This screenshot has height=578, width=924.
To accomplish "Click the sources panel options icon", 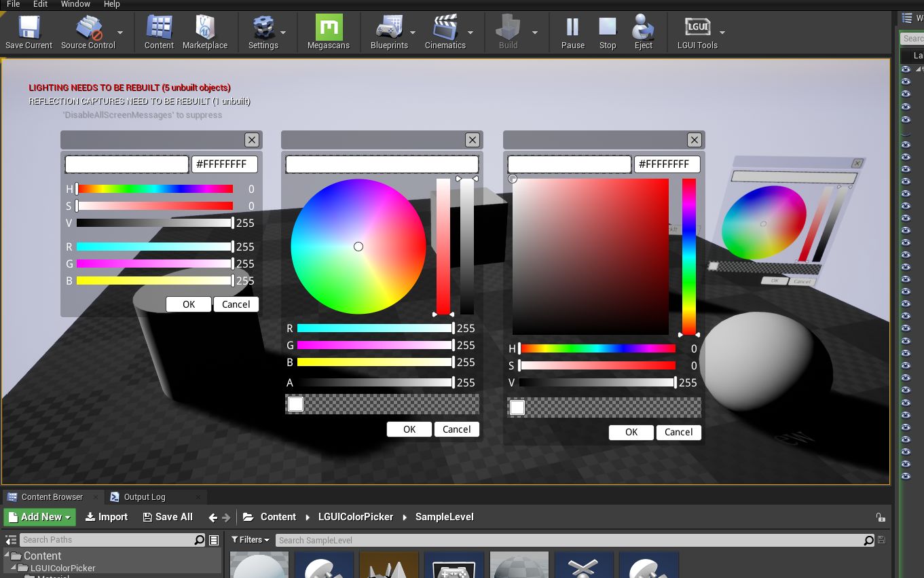I will tap(214, 541).
